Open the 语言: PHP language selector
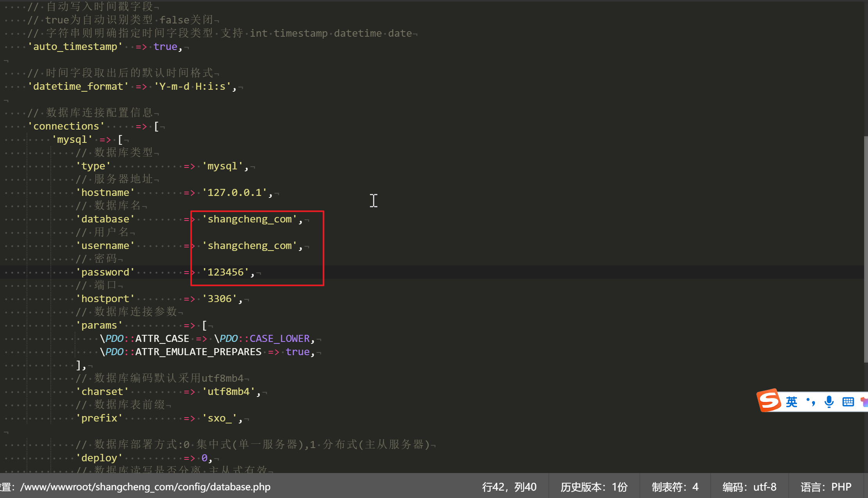This screenshot has width=868, height=498. (x=826, y=487)
